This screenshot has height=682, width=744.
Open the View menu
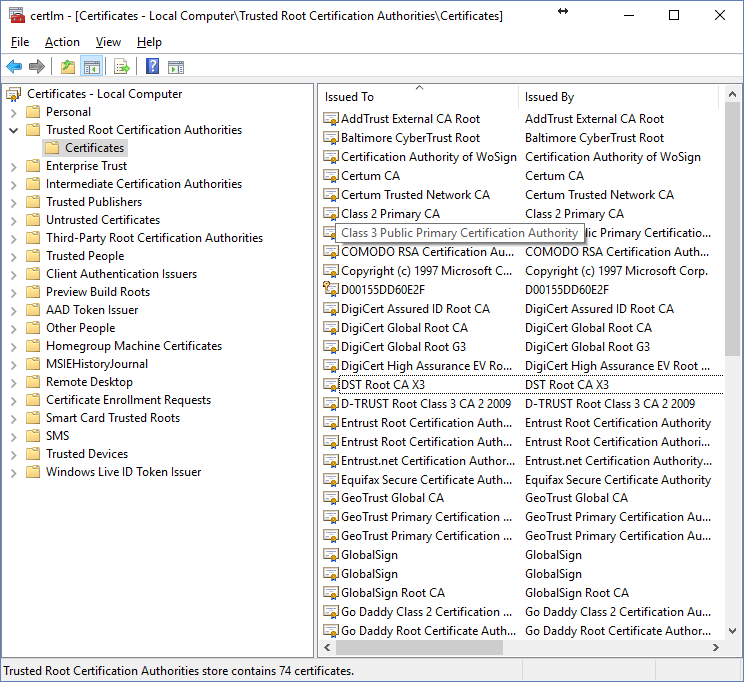coord(108,42)
